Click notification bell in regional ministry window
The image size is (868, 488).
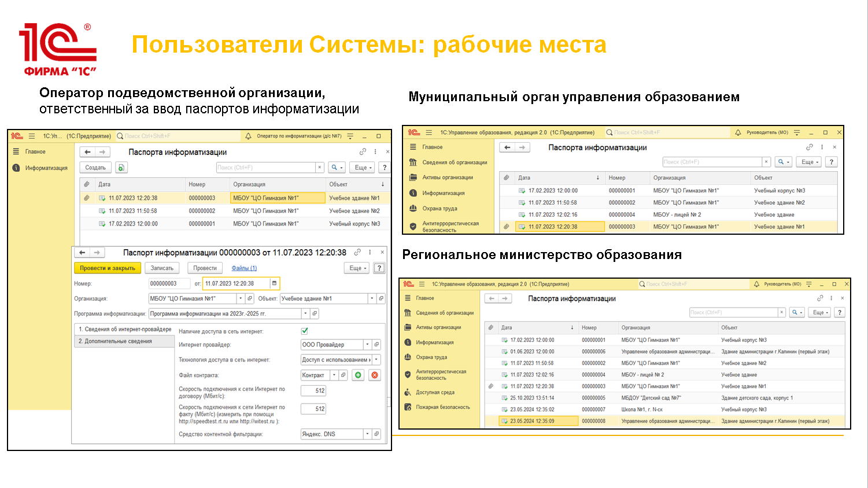(756, 284)
